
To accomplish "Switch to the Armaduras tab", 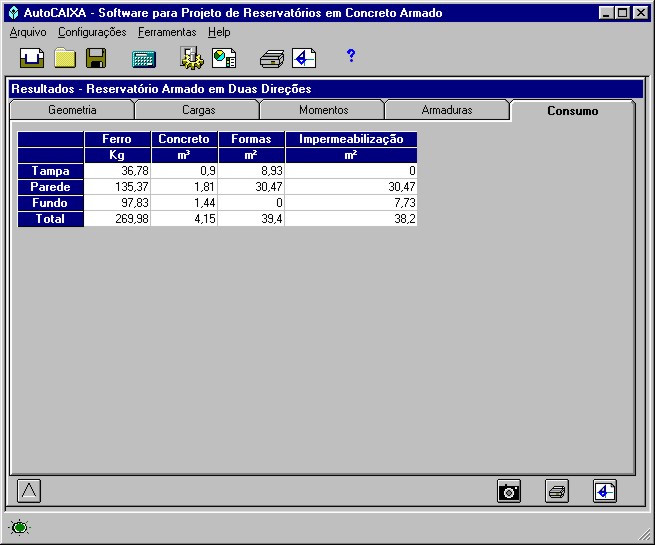I will 447,110.
